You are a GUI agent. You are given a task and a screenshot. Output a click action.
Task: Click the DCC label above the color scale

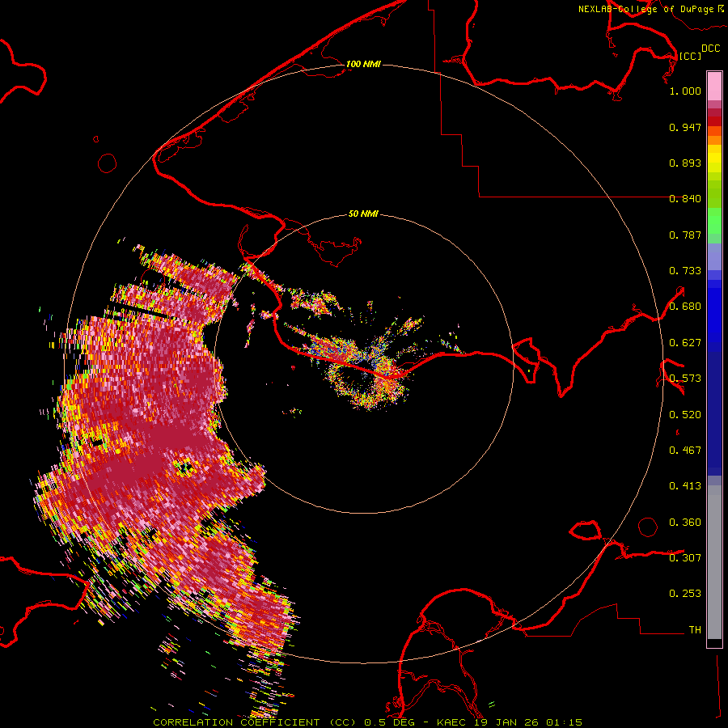710,49
